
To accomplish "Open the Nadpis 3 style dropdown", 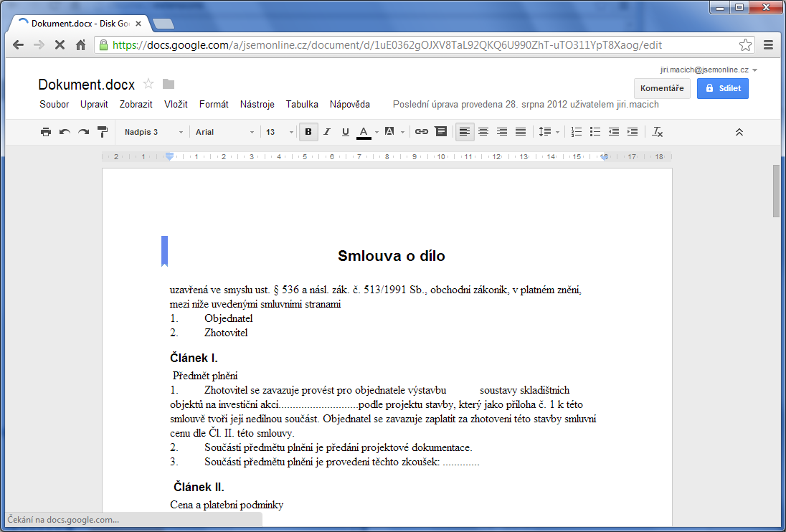I will [153, 132].
